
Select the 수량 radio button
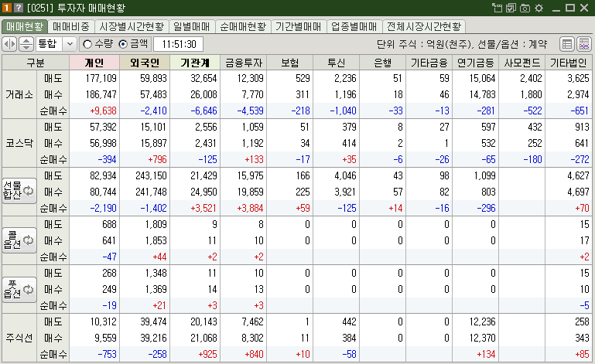(87, 44)
